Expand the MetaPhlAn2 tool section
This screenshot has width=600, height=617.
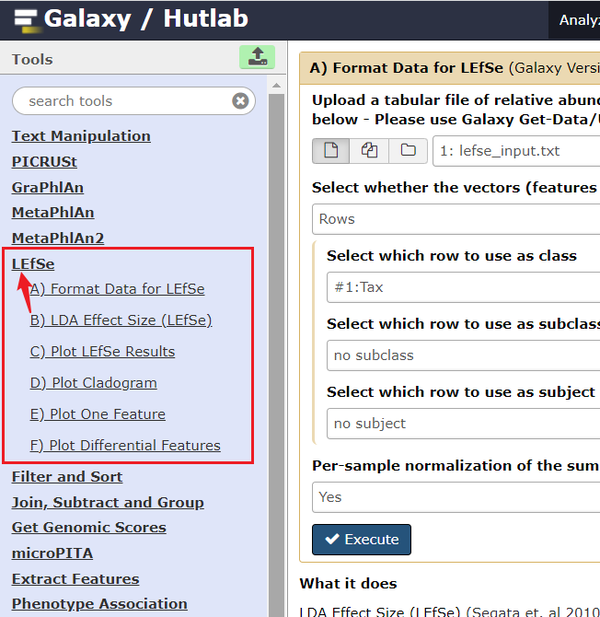coord(58,238)
